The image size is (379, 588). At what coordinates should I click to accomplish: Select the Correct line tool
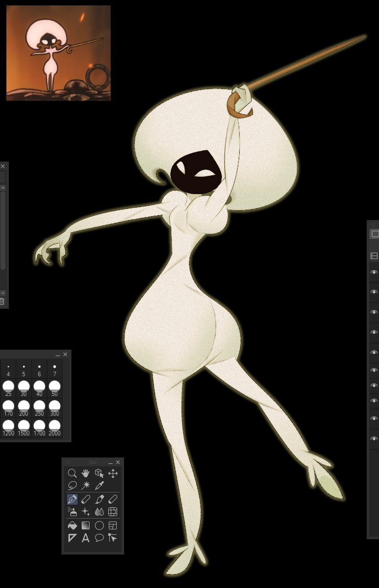112,538
